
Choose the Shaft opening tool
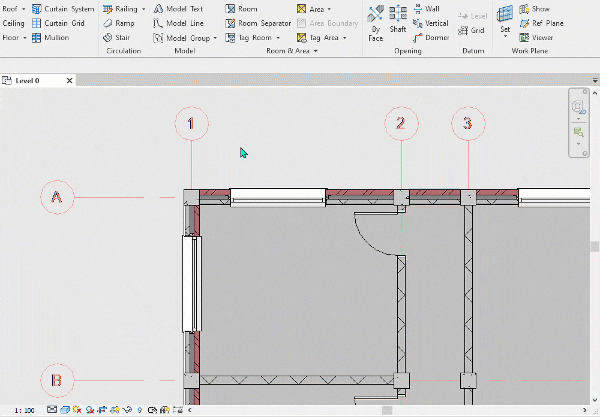pos(398,19)
